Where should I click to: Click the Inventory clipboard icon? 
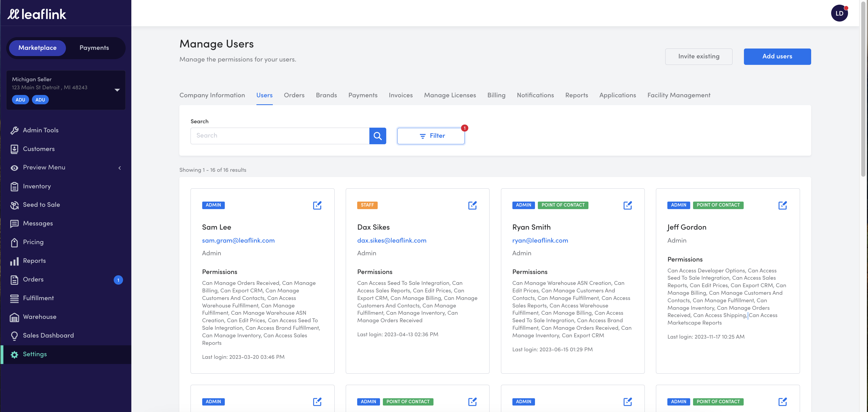15,186
